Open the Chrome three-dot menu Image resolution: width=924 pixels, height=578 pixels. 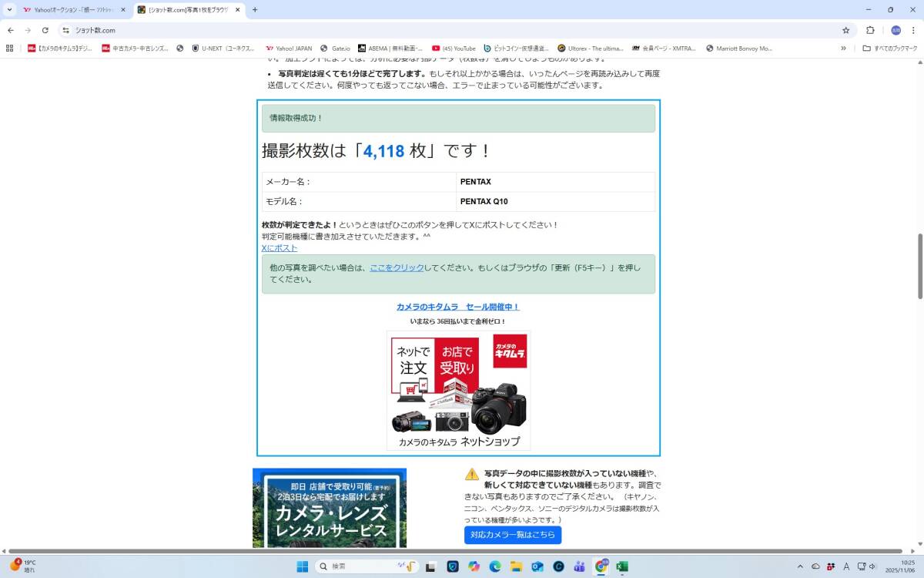(x=914, y=30)
